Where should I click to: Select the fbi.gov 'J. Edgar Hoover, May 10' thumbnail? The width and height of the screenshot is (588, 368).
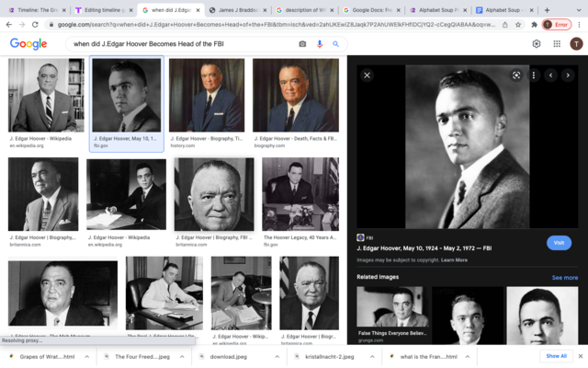tap(127, 95)
